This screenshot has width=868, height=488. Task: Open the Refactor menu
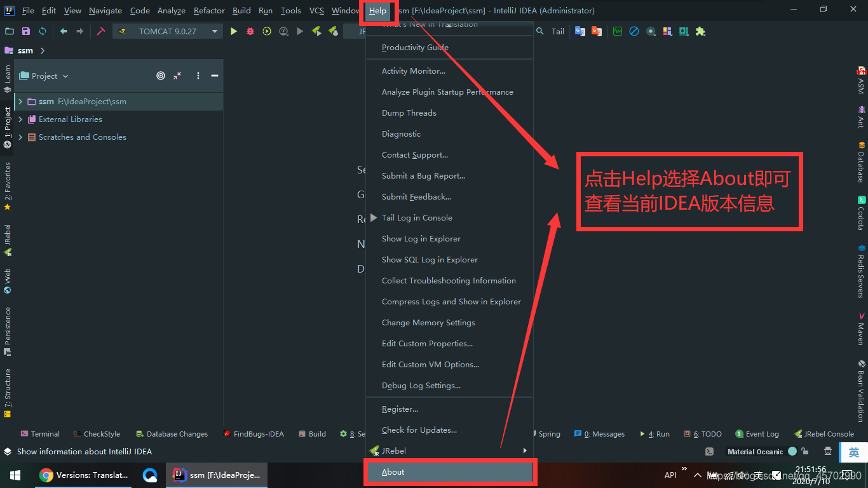tap(209, 11)
